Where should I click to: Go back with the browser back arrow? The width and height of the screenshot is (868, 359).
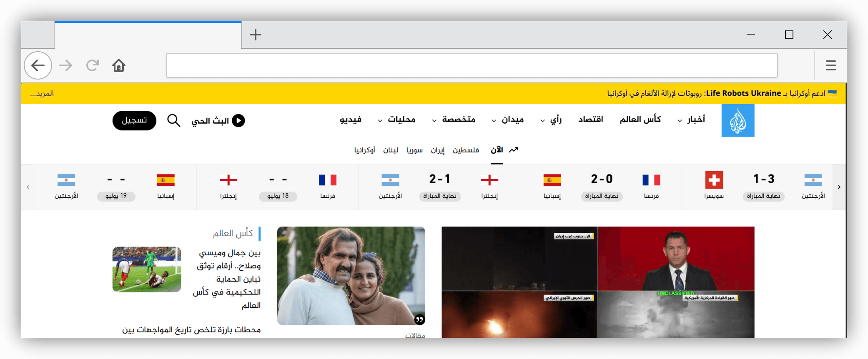(38, 65)
